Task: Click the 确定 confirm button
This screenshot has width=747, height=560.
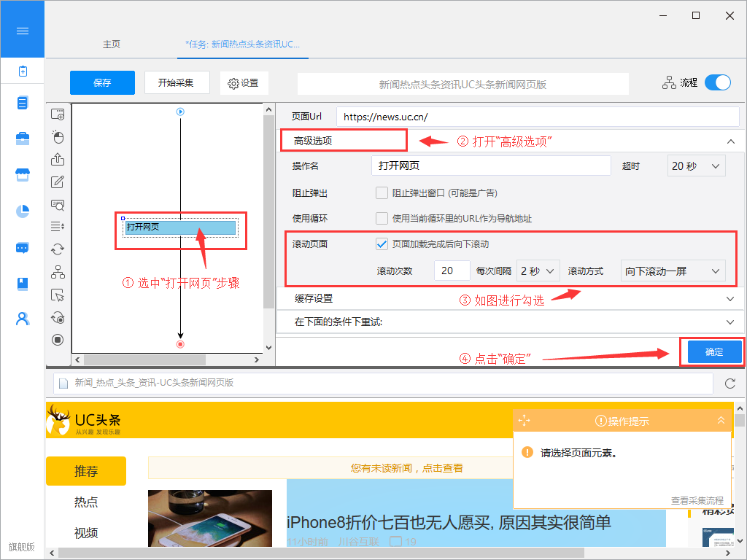Action: [713, 352]
